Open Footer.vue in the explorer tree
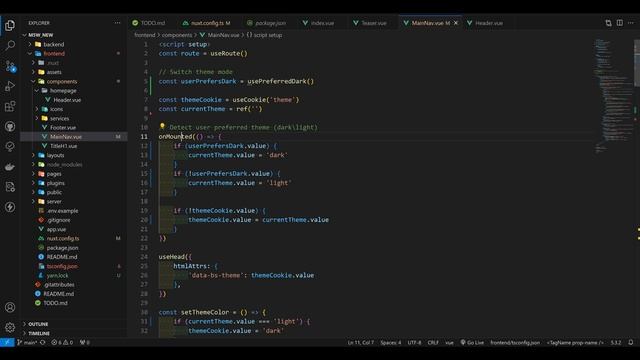640x360 pixels. pos(63,128)
